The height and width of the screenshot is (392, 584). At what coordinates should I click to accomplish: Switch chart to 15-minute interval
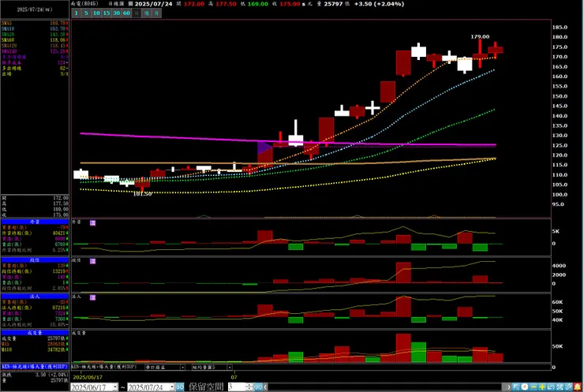point(107,13)
